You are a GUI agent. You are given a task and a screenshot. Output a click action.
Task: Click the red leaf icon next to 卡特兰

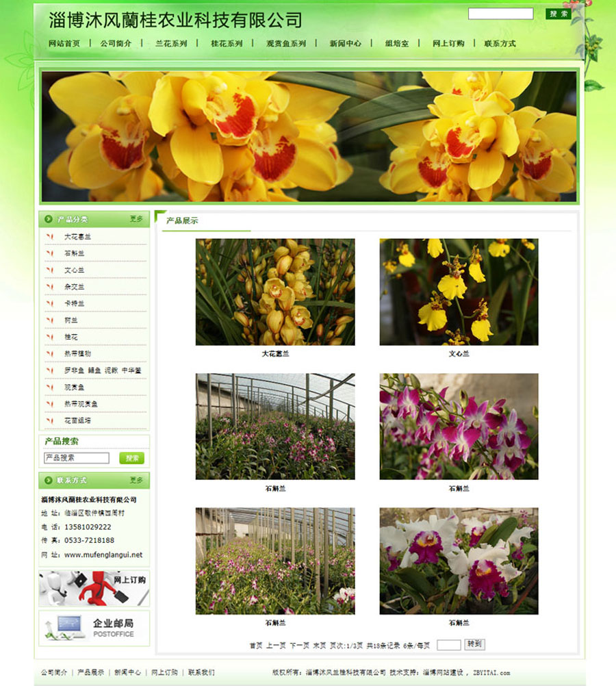point(49,304)
